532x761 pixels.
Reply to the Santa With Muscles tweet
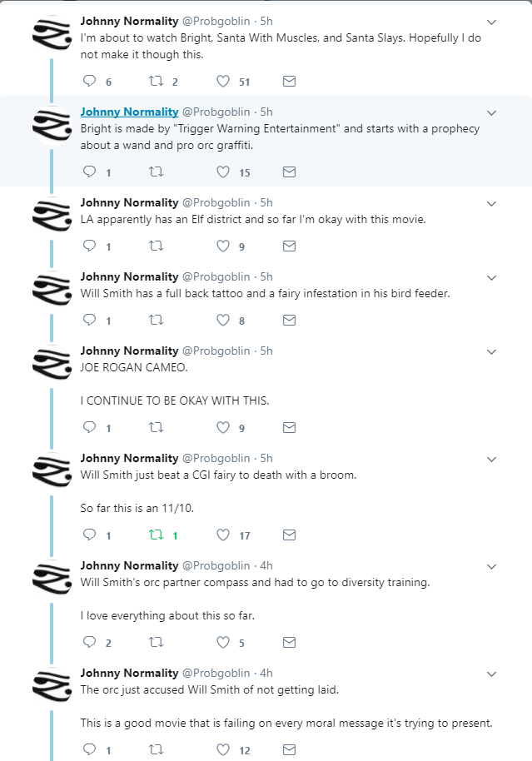[91, 82]
